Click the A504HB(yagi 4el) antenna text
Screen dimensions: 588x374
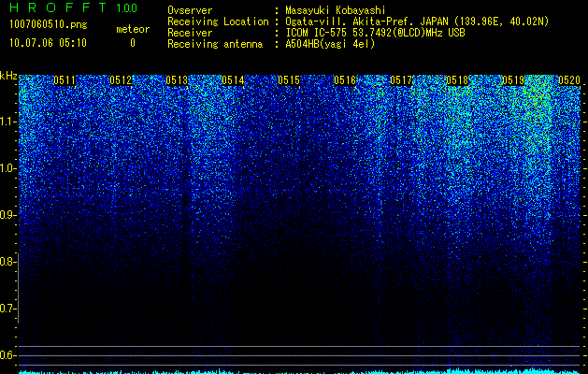click(330, 44)
